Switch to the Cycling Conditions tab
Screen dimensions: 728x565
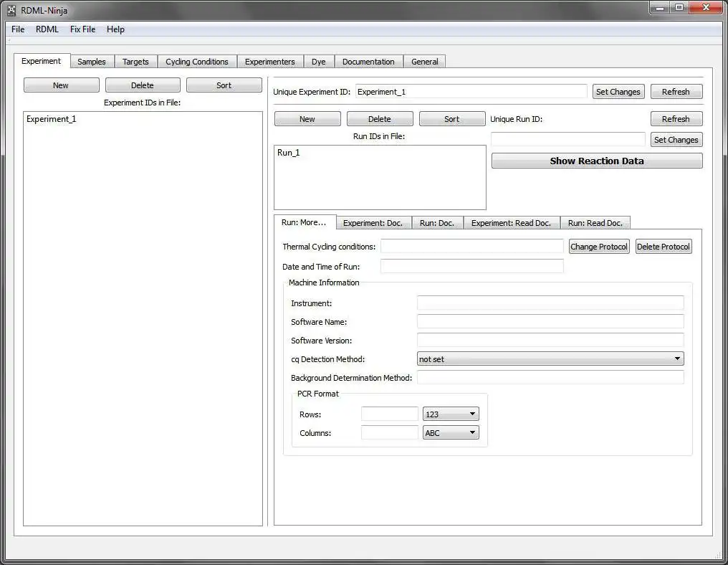coord(197,62)
